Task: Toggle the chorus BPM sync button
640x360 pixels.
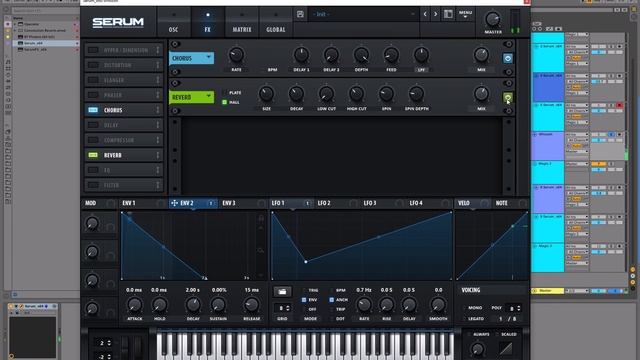Action: (272, 70)
